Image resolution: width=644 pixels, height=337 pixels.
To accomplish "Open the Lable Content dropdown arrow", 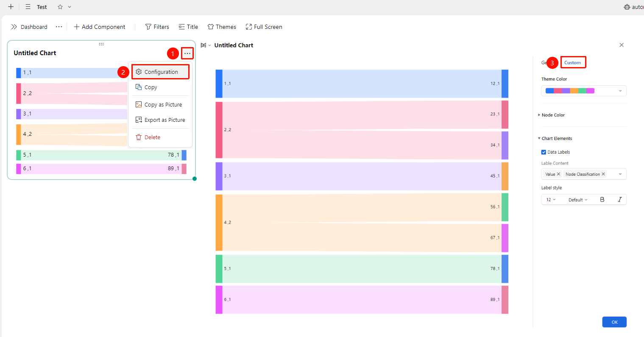I will (620, 174).
